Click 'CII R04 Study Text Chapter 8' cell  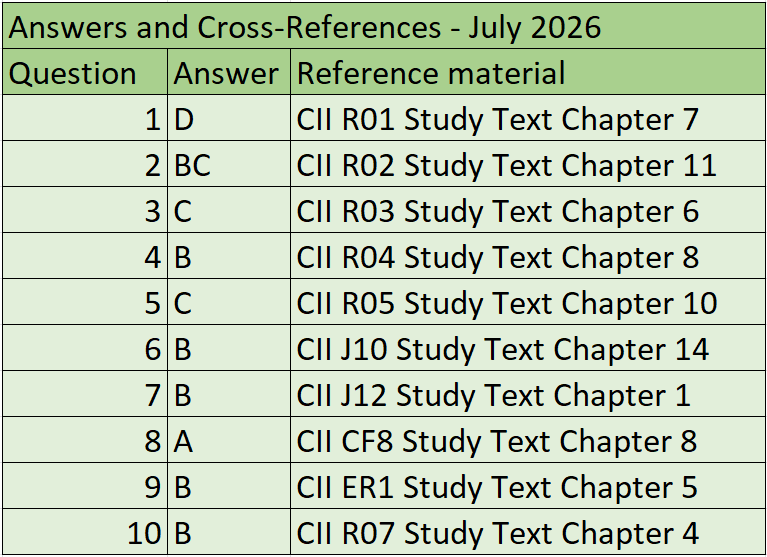(x=528, y=256)
